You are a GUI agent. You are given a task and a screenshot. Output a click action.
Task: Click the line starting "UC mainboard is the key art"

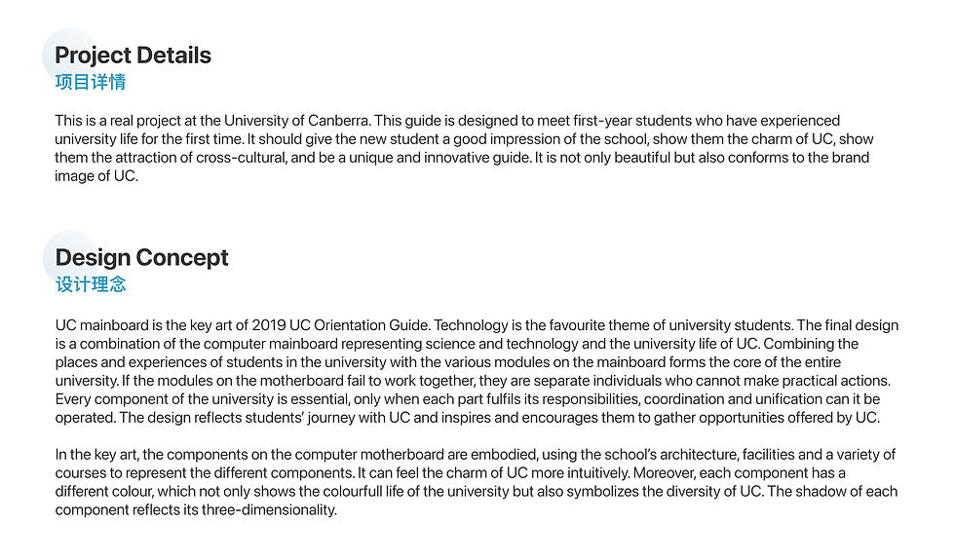pyautogui.click(x=477, y=325)
